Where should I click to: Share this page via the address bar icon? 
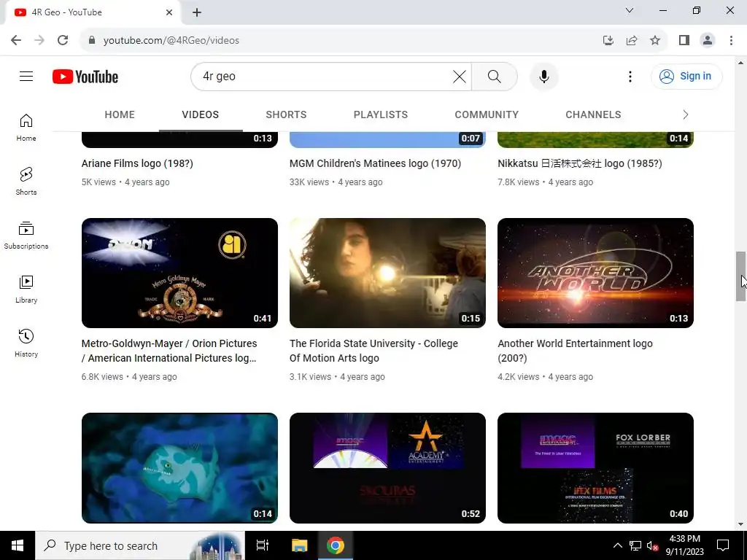point(632,40)
